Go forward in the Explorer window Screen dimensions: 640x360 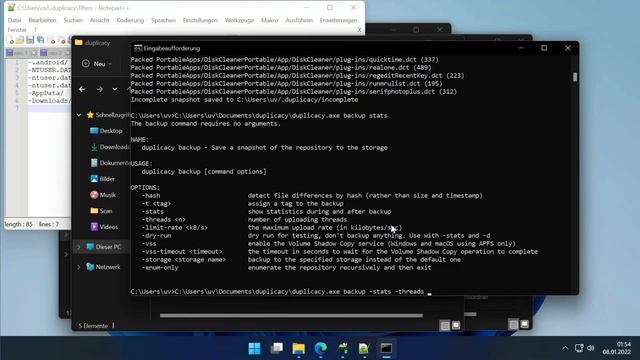(100, 89)
